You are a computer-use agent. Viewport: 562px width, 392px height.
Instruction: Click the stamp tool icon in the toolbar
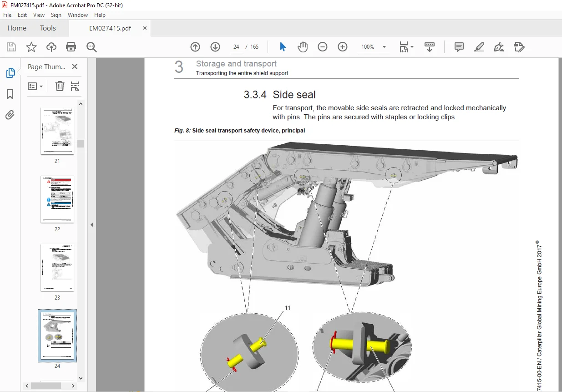coord(519,47)
